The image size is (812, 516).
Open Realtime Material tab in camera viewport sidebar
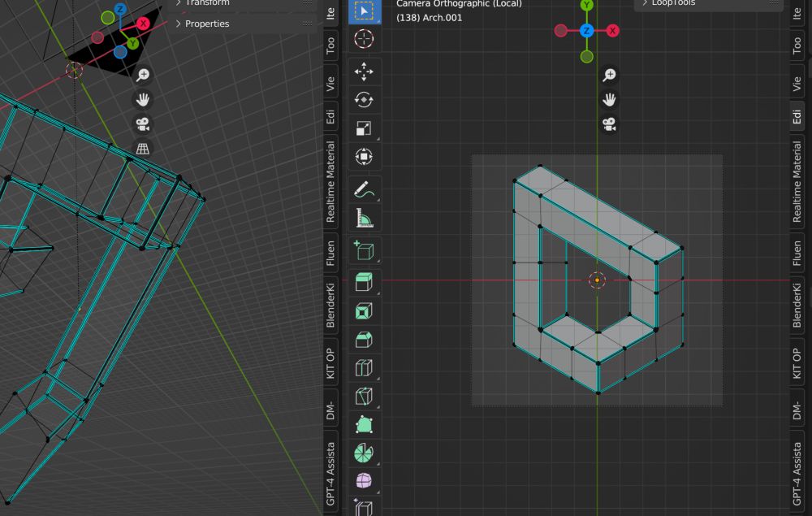(x=797, y=182)
